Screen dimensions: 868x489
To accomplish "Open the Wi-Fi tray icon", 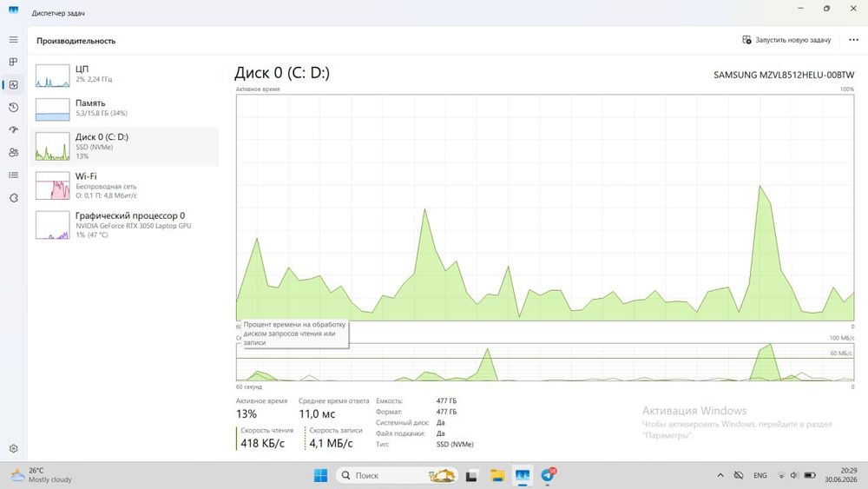I will (x=781, y=475).
